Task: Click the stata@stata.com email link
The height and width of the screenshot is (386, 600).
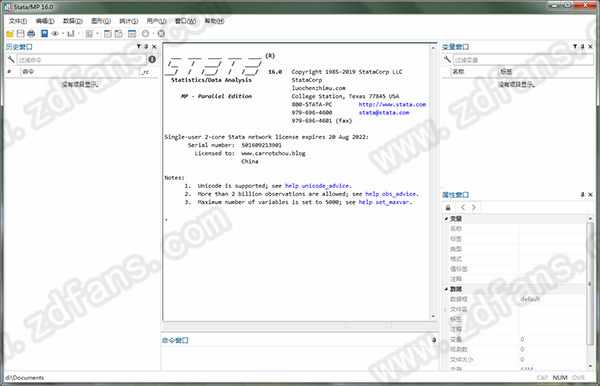Action: coord(384,112)
